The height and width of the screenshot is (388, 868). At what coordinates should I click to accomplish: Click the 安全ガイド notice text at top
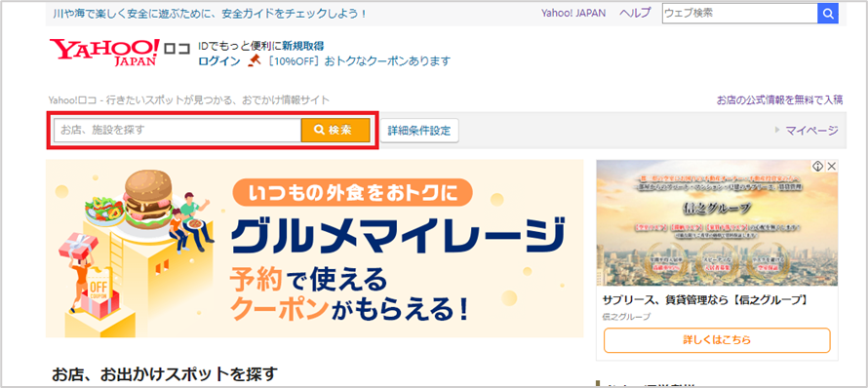click(x=210, y=14)
